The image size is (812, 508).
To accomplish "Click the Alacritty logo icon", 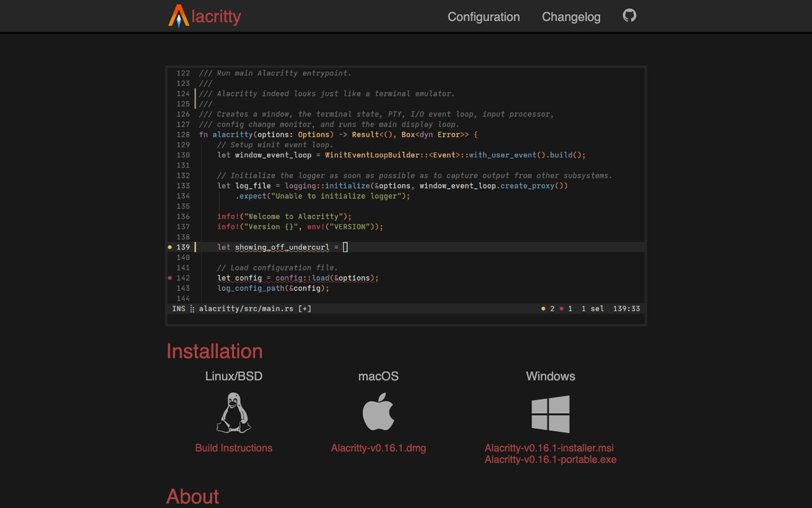I will [179, 16].
